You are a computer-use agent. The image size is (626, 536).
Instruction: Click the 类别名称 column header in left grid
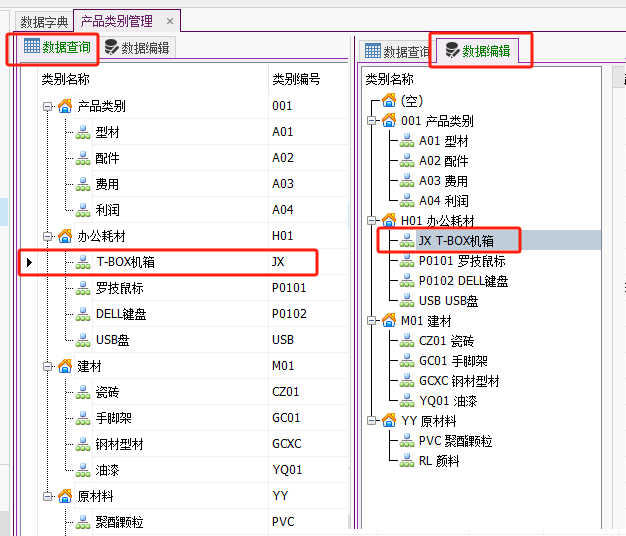tap(65, 79)
